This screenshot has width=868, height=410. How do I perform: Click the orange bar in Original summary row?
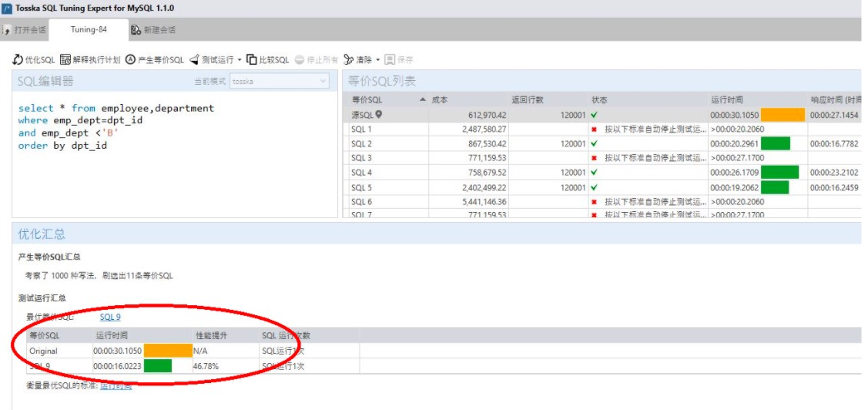point(168,351)
